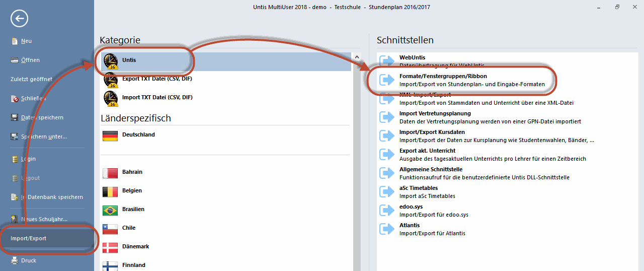Choose the Chile country label
Image resolution: width=644 pixels, height=271 pixels.
point(129,228)
